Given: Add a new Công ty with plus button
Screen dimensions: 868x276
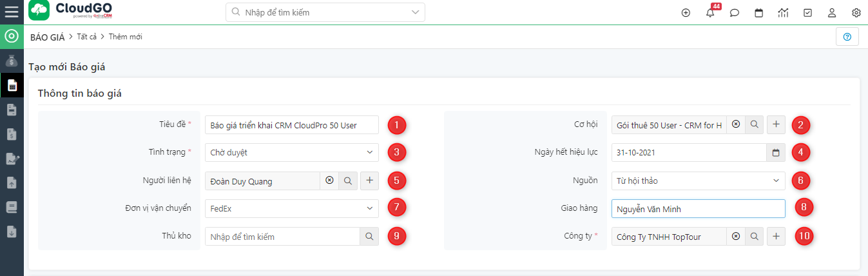Looking at the screenshot, I should 776,237.
